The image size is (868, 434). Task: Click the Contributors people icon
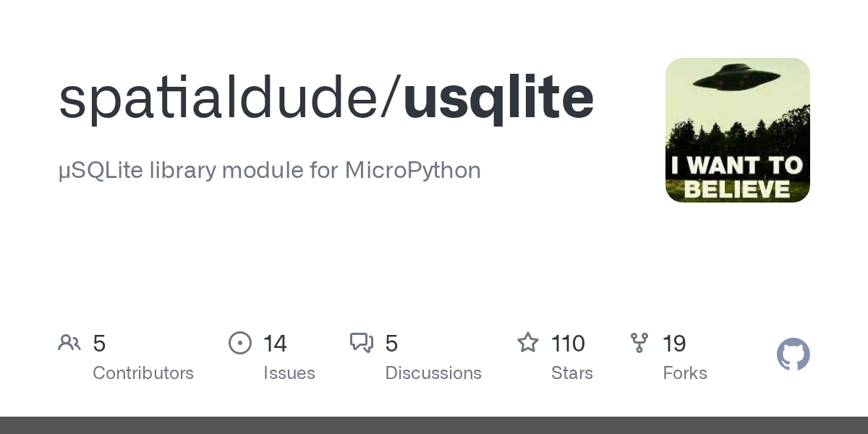pyautogui.click(x=69, y=343)
